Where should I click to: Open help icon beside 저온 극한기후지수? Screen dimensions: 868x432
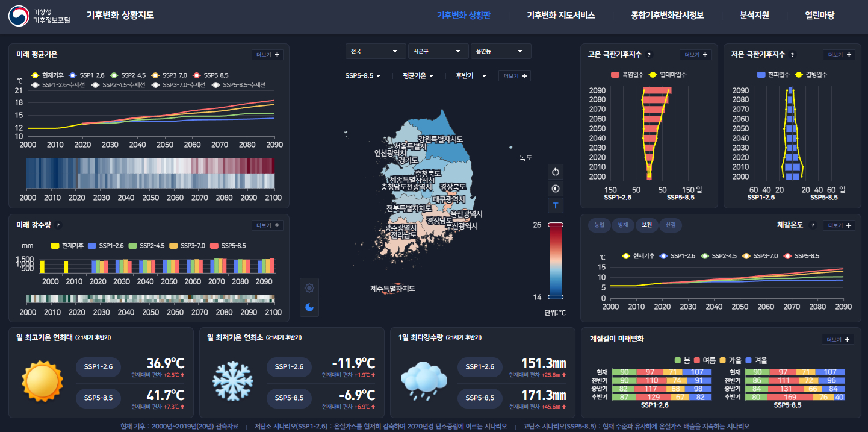[x=792, y=55]
